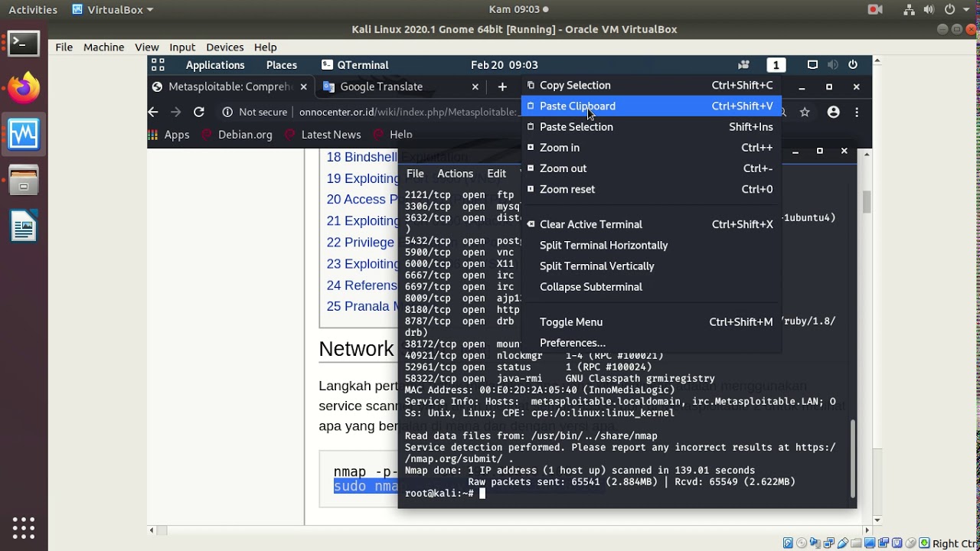Image resolution: width=980 pixels, height=551 pixels.
Task: Open the VirtualBox Help menu
Action: (265, 47)
